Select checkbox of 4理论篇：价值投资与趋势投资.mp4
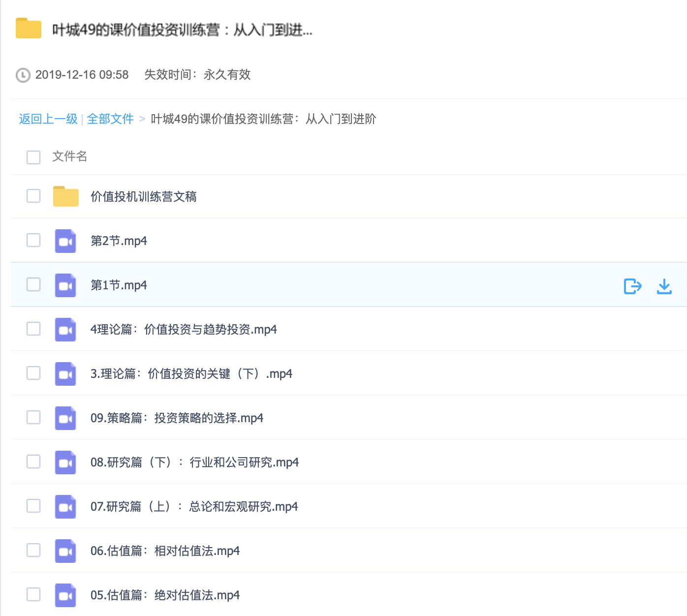 coord(33,329)
